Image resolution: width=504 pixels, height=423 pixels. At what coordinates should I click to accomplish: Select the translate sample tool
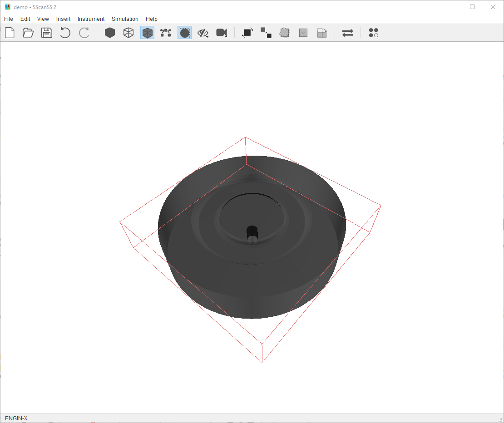[x=266, y=33]
